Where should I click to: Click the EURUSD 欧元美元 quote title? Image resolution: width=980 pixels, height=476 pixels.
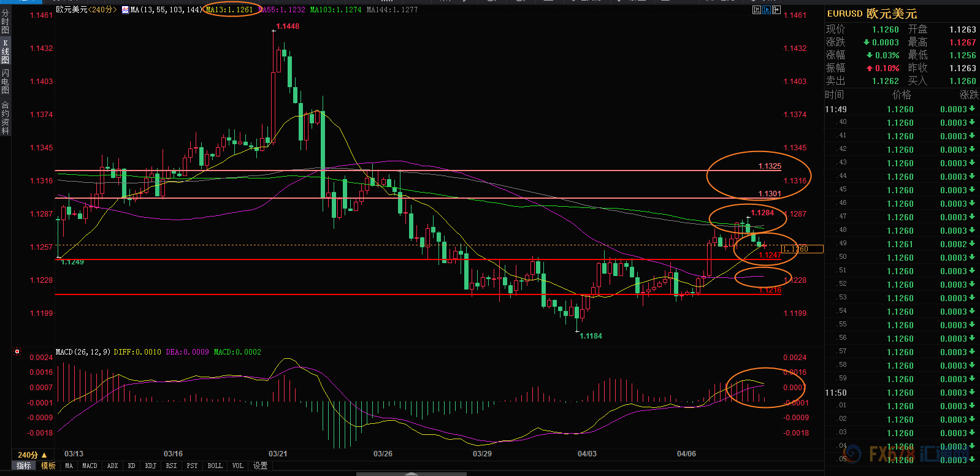(871, 13)
